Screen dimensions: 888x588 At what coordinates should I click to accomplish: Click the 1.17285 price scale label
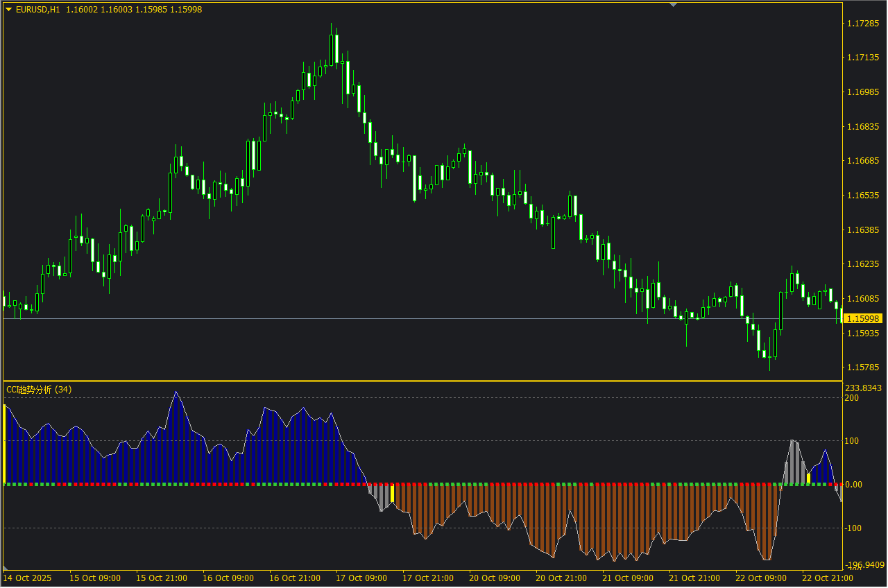(x=864, y=24)
